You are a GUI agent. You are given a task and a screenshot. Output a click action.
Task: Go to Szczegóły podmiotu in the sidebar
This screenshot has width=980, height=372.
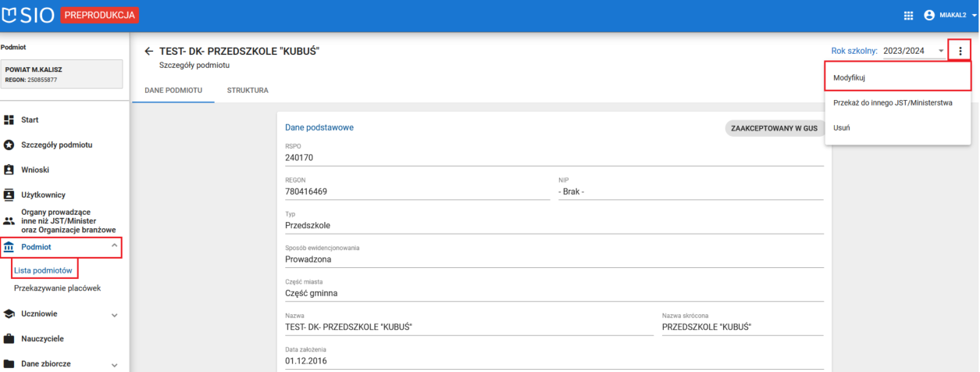point(56,145)
